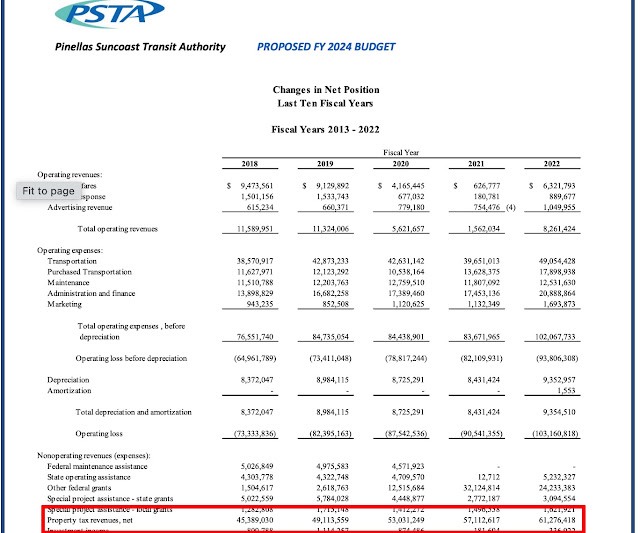This screenshot has width=640, height=533.
Task: Click 'Federal maintenance assistance' row label
Action: click(97, 466)
